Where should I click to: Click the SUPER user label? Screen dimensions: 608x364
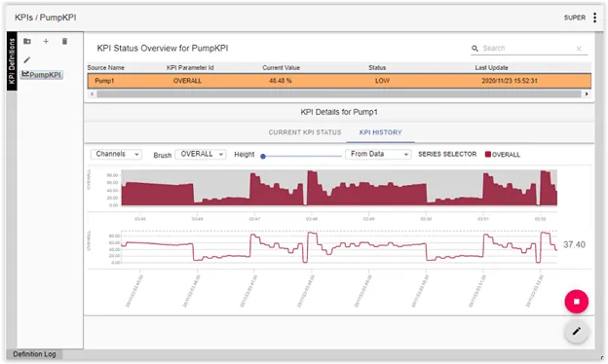(x=575, y=18)
